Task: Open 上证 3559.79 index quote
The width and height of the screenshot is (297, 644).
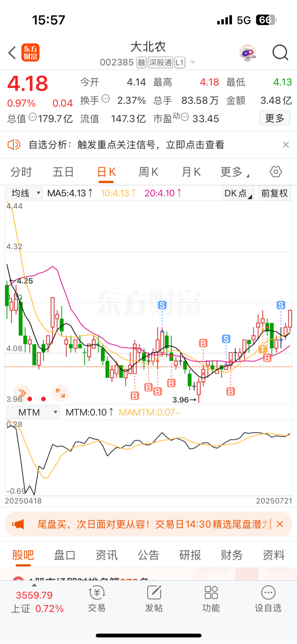Action: [37, 602]
